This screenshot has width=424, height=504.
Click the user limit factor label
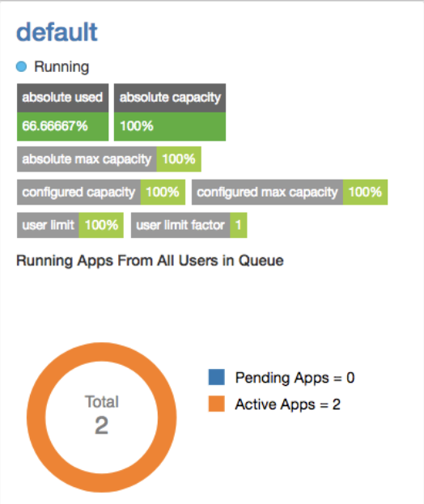[180, 225]
